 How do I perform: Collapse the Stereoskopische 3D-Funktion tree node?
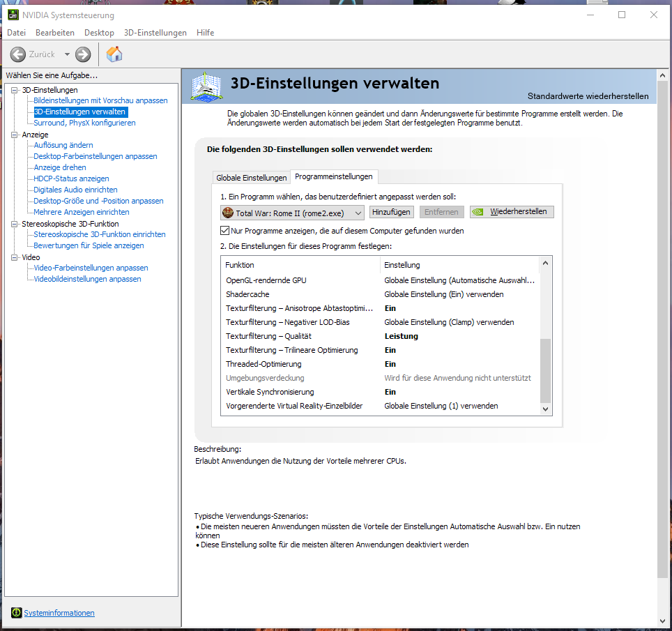[x=14, y=224]
